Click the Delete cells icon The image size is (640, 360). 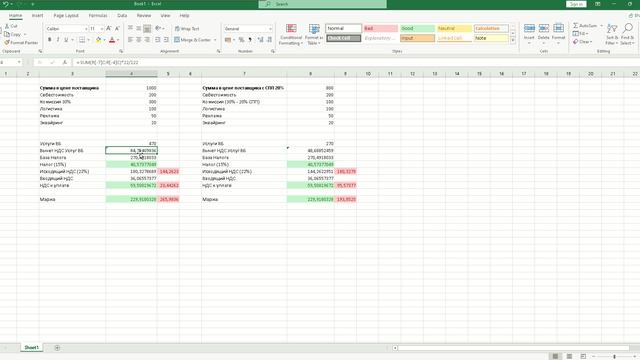(x=544, y=28)
